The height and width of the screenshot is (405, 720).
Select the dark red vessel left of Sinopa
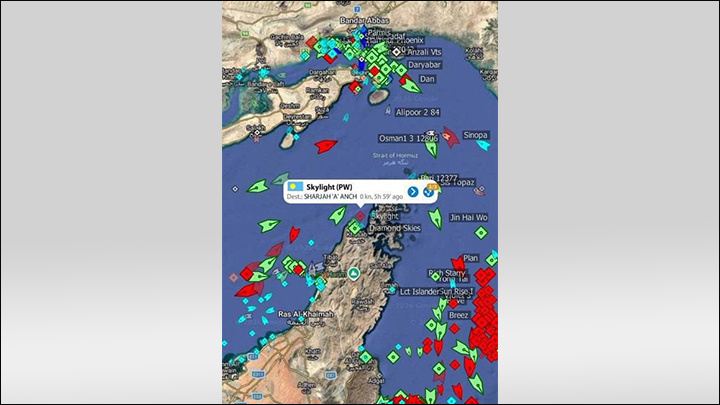tap(451, 137)
